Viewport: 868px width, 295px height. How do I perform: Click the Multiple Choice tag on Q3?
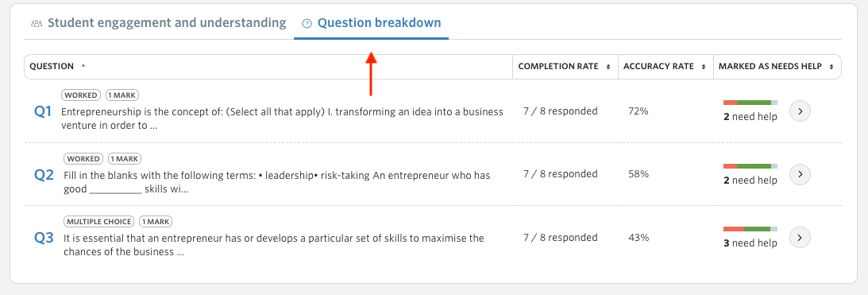pyautogui.click(x=99, y=222)
